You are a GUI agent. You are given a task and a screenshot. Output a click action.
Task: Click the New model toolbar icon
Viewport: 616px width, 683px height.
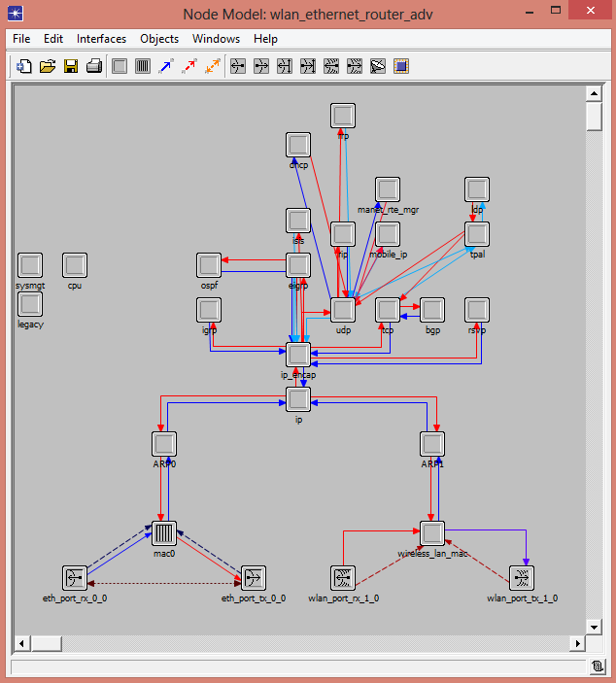[24, 66]
